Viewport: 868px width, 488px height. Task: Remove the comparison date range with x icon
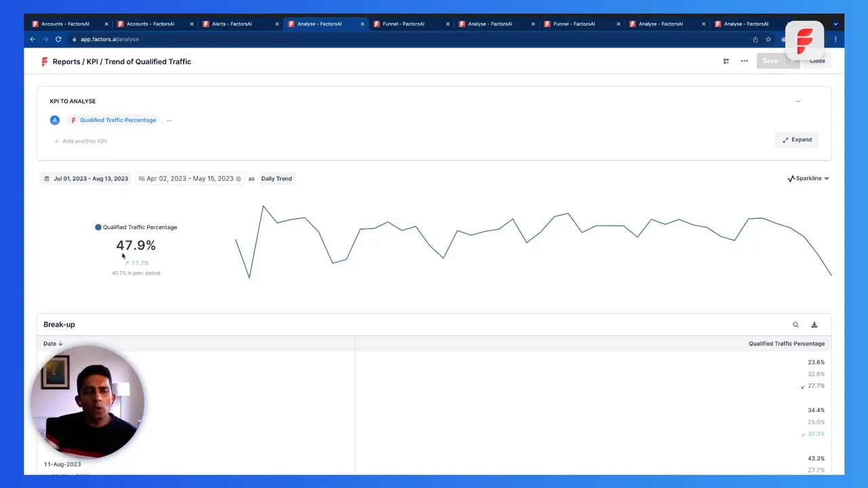click(x=238, y=179)
